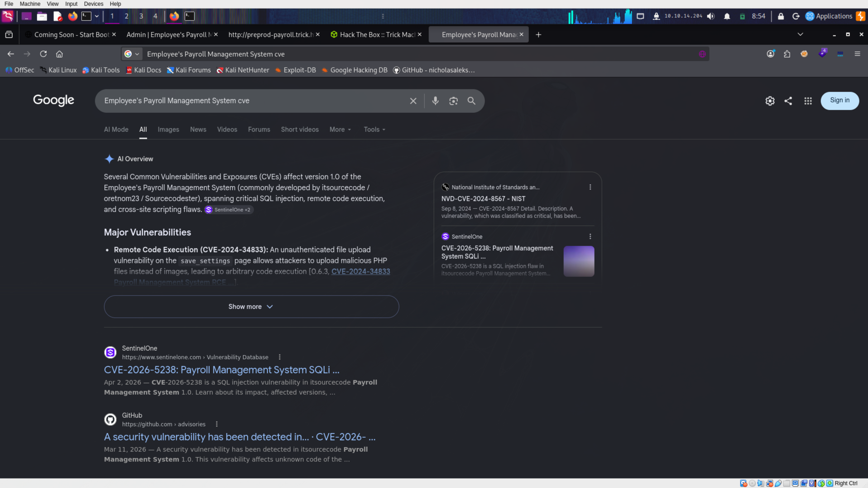Open the terminal launcher in the top panel
This screenshot has width=868, height=488.
click(x=86, y=16)
